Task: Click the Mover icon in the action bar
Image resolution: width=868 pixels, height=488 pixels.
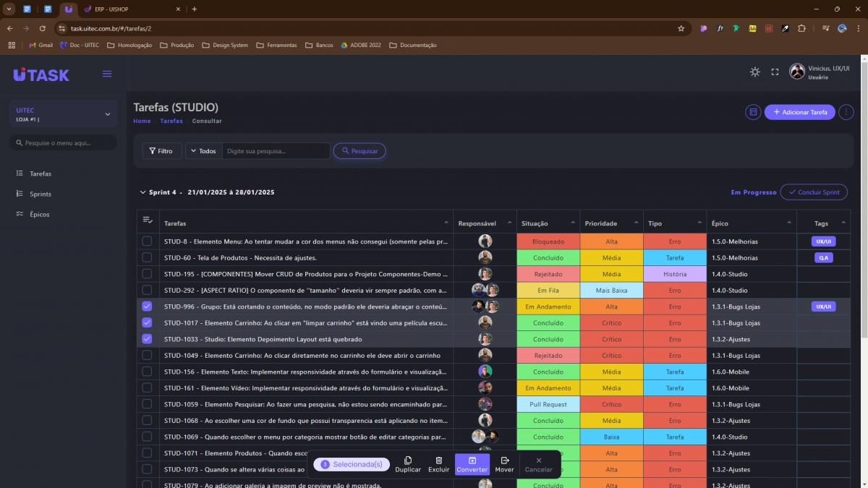Action: click(x=504, y=461)
